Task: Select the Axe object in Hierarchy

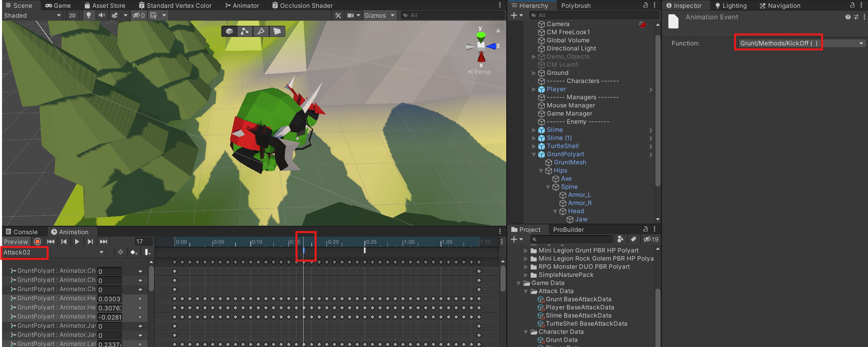Action: click(x=566, y=179)
